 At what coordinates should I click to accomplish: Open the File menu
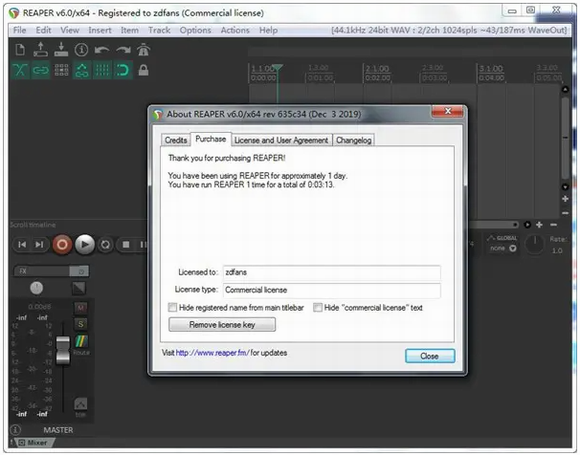(x=19, y=30)
